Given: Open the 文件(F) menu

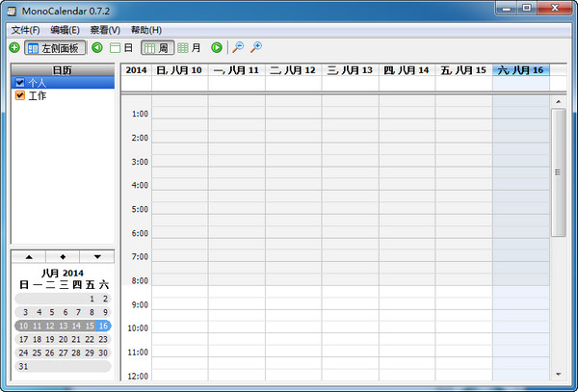Looking at the screenshot, I should [x=25, y=30].
